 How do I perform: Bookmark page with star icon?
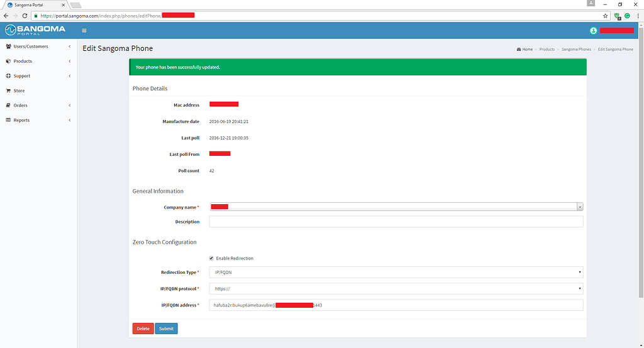[x=605, y=16]
